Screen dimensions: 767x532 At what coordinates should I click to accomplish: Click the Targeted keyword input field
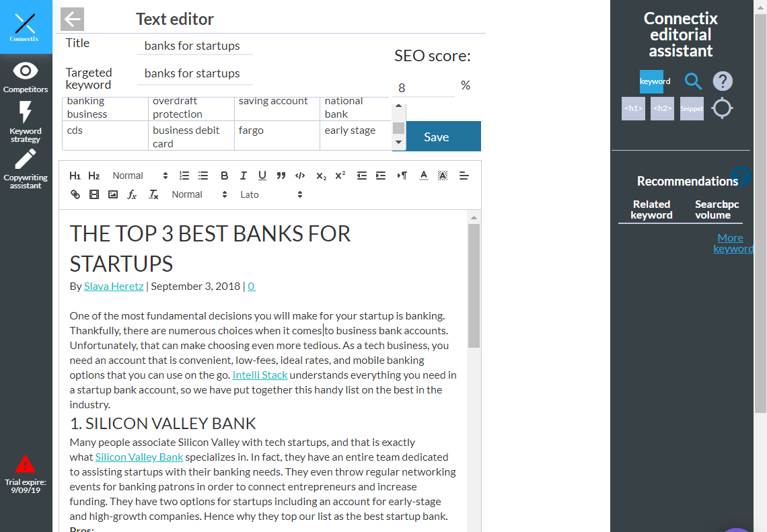coord(195,73)
